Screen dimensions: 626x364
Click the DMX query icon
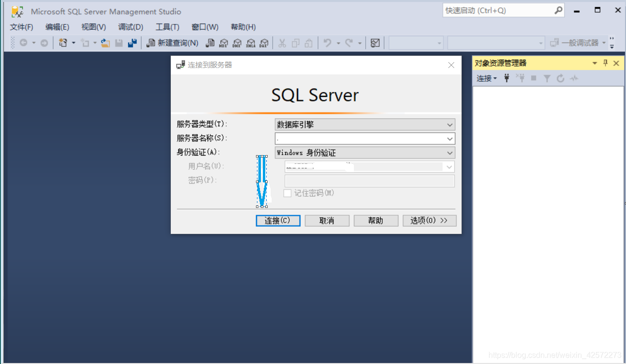point(237,43)
